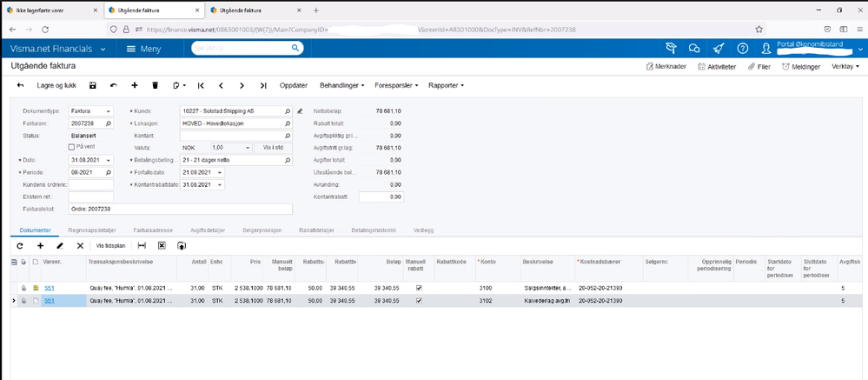Switch to the Ikke lagerførte varer browser tab
The height and width of the screenshot is (380, 868).
click(52, 10)
